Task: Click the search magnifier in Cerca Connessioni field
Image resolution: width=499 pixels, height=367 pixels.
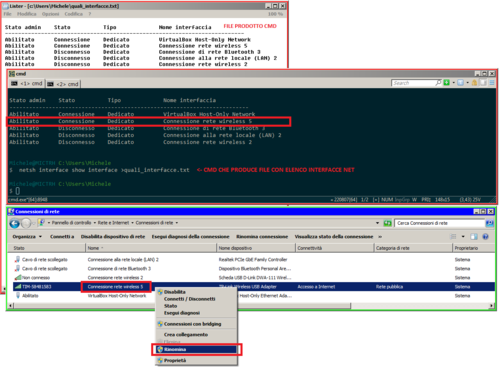Action: point(489,223)
